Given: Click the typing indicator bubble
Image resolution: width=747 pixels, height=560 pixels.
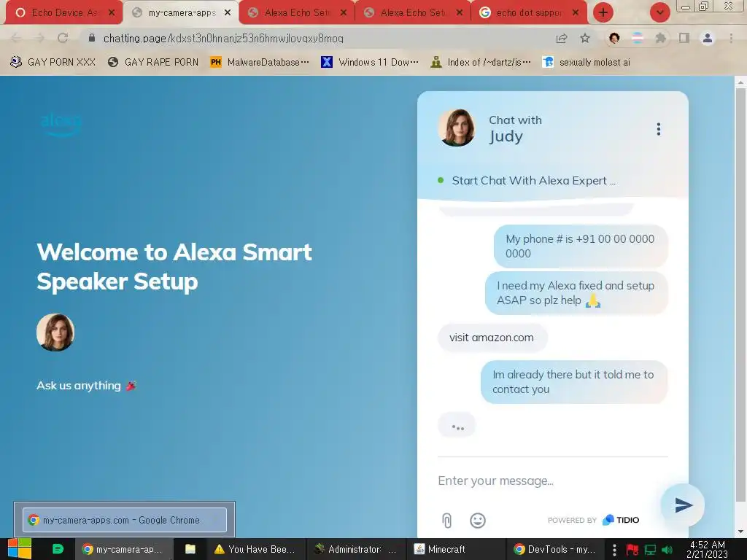Looking at the screenshot, I should pos(457,425).
